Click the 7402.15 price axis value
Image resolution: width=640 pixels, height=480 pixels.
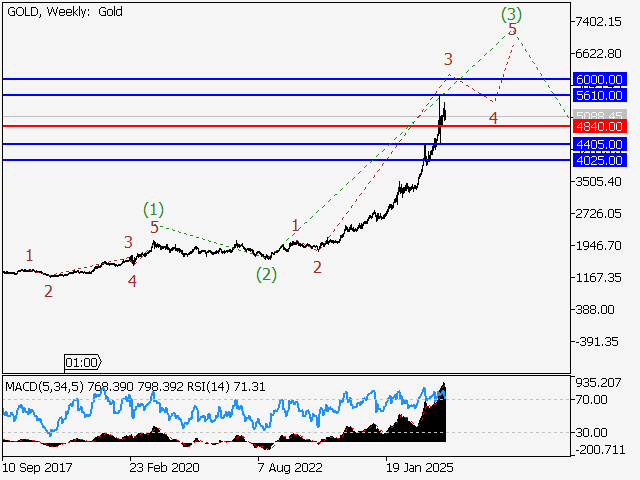click(x=600, y=22)
